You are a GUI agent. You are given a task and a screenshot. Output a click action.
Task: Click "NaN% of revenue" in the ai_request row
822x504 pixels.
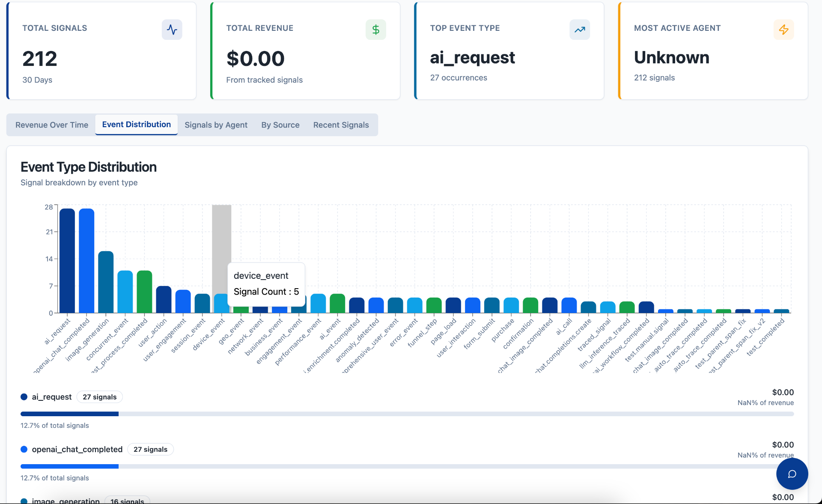tap(765, 403)
